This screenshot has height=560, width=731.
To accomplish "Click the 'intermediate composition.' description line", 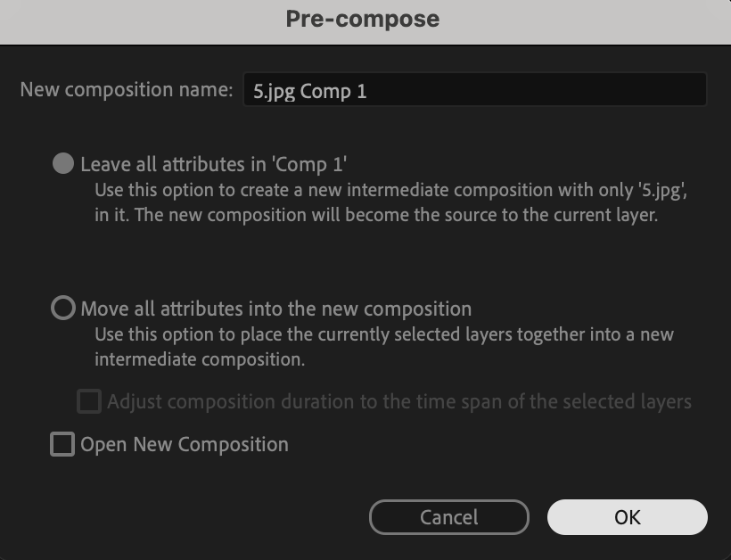I will 200,359.
